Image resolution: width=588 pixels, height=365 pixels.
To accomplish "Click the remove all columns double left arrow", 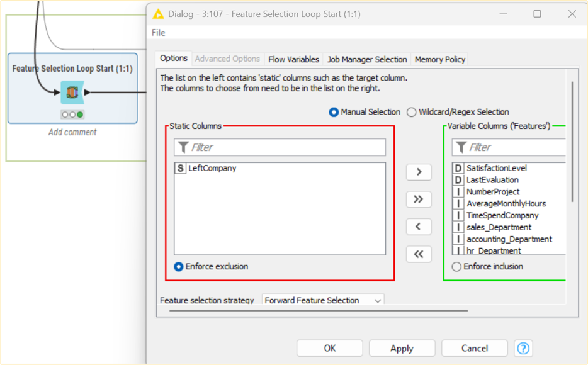I will coord(419,254).
